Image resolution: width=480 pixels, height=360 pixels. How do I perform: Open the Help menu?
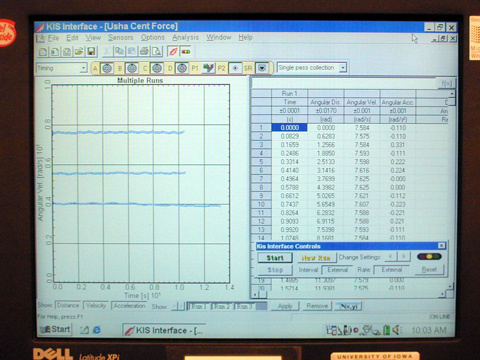(245, 38)
